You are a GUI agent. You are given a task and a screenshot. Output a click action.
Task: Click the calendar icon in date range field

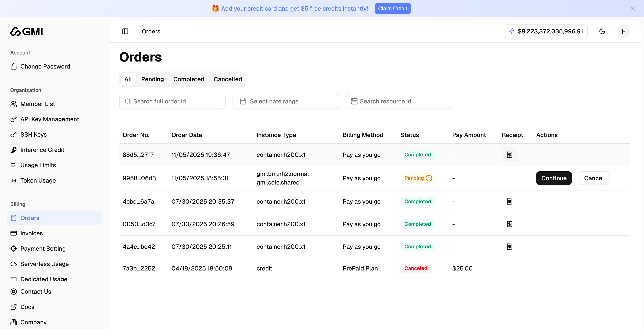243,101
